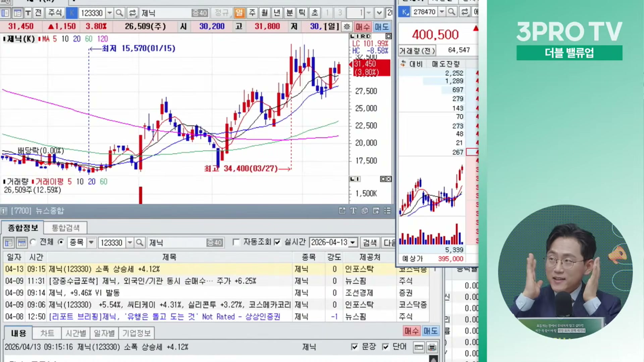Image resolution: width=644 pixels, height=362 pixels.
Task: Click print icon in news content bar
Action: (x=432, y=347)
